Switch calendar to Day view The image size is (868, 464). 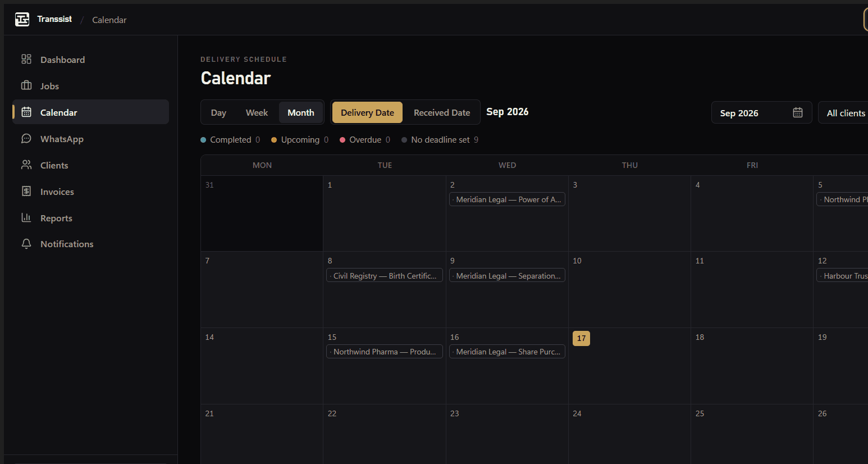tap(218, 112)
